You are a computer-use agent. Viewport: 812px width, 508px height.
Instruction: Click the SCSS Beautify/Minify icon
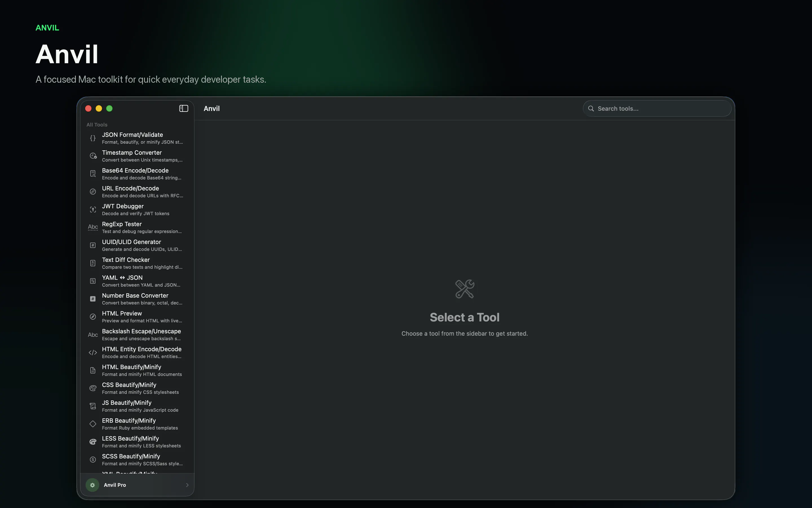tap(93, 460)
